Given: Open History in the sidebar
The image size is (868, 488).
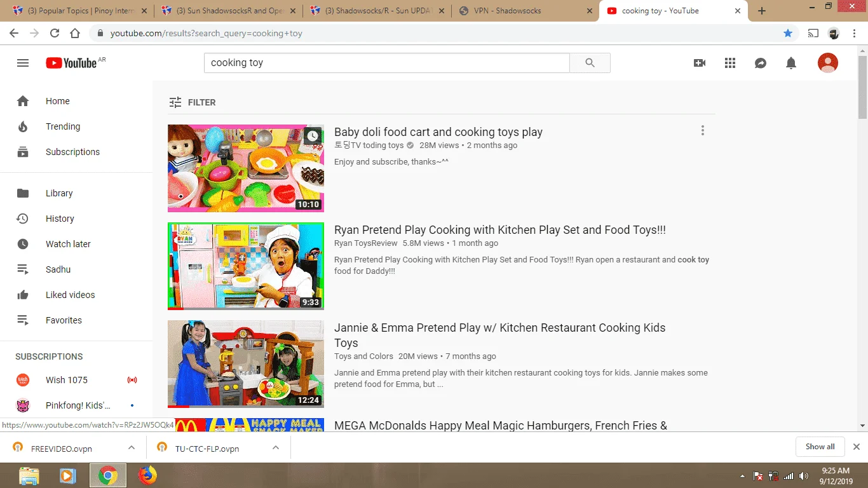Looking at the screenshot, I should 76,219.
